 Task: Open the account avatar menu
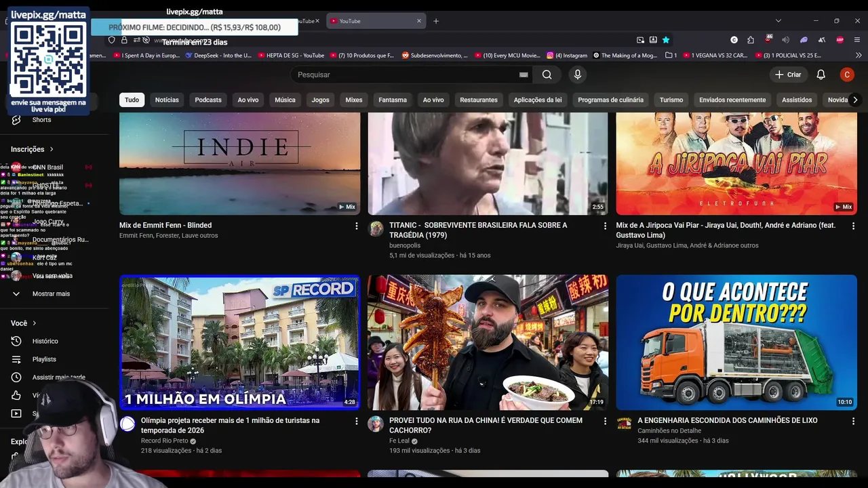846,75
